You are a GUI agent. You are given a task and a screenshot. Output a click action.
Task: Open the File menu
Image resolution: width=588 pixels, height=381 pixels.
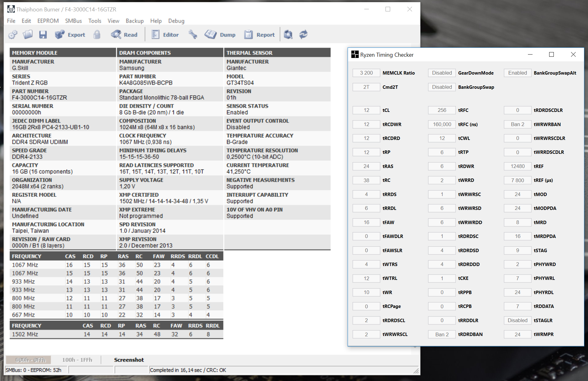11,21
